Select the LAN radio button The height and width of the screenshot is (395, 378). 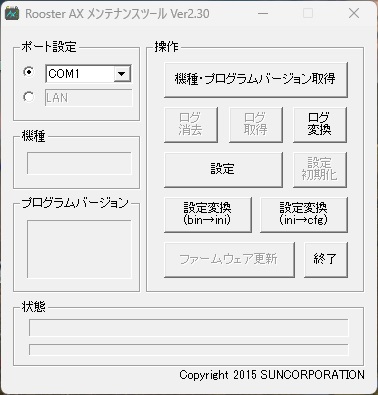(29, 97)
